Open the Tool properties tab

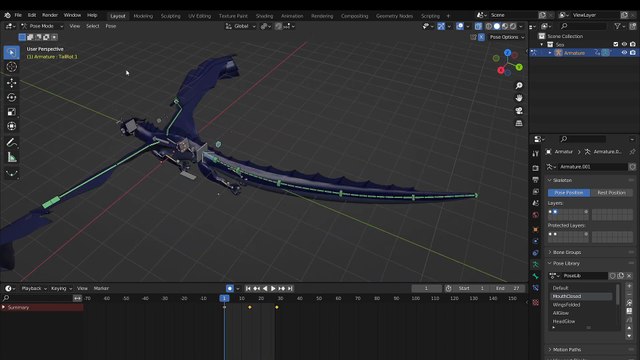click(x=536, y=153)
